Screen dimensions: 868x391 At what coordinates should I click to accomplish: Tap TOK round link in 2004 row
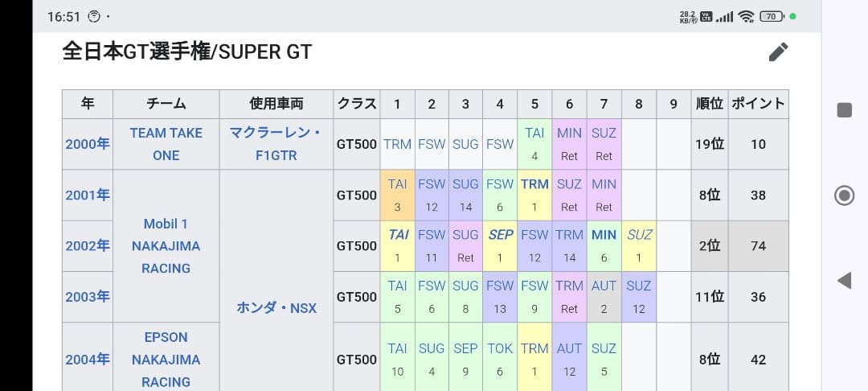(500, 348)
